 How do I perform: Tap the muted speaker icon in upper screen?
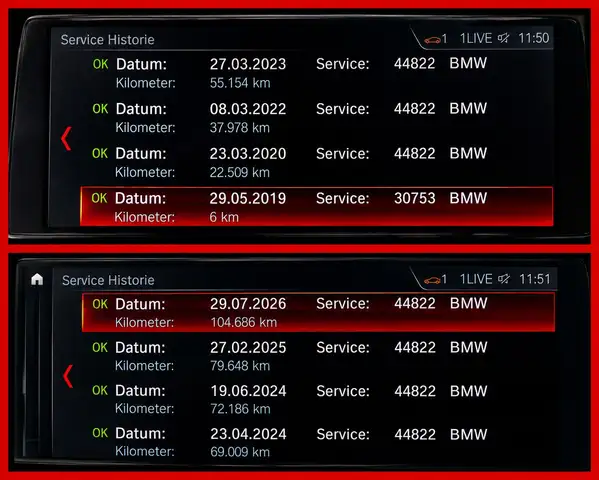coord(504,38)
